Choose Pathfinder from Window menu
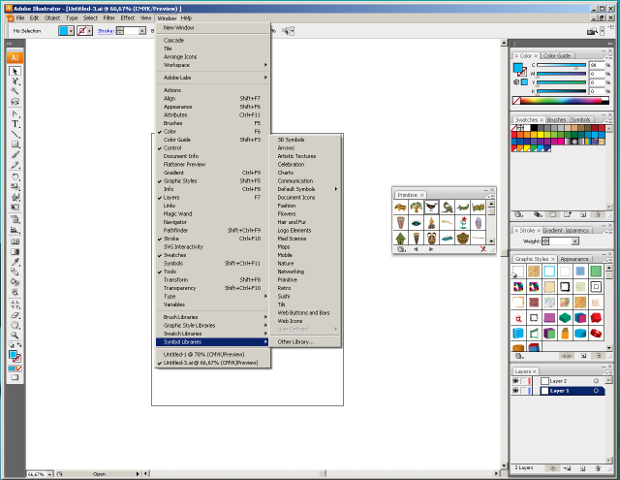The height and width of the screenshot is (480, 620). coord(213,230)
